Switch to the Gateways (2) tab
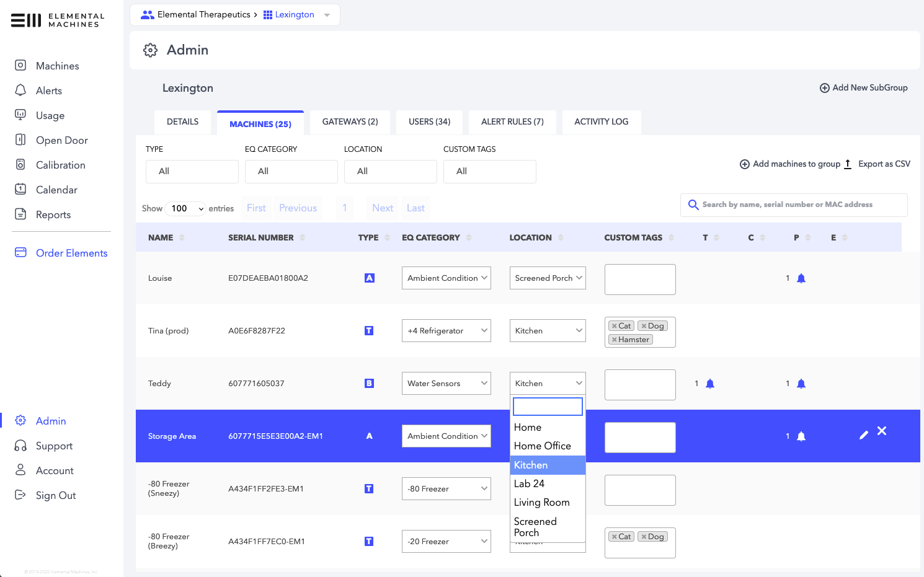924x577 pixels. click(350, 122)
